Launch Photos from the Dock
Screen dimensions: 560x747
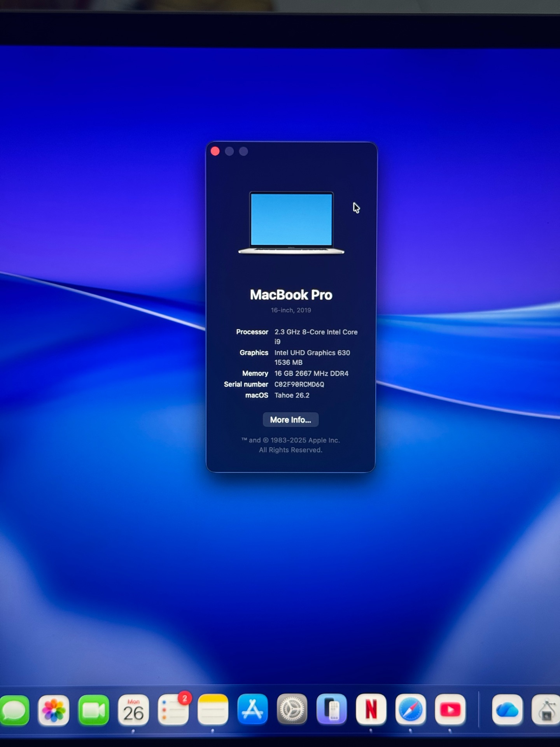click(x=54, y=710)
